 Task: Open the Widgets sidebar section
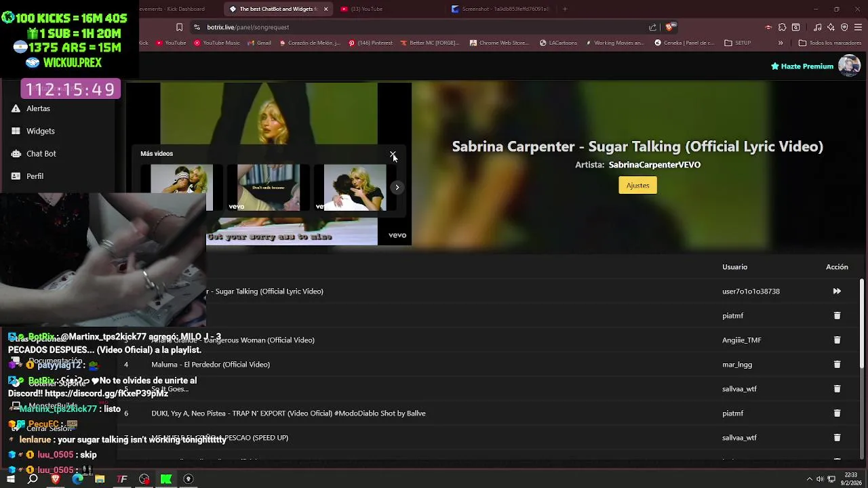[x=40, y=131]
